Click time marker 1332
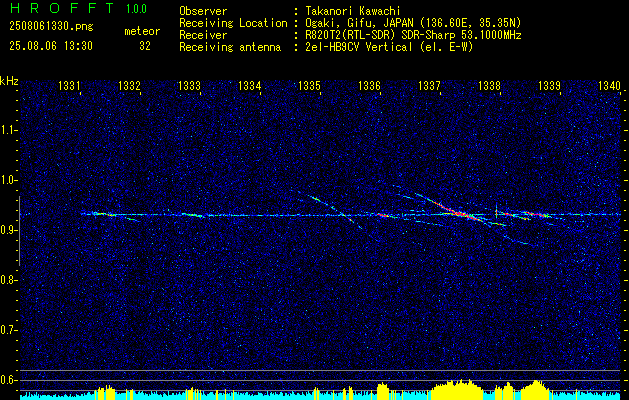Viewport: 629px width, 400px height. (x=129, y=85)
